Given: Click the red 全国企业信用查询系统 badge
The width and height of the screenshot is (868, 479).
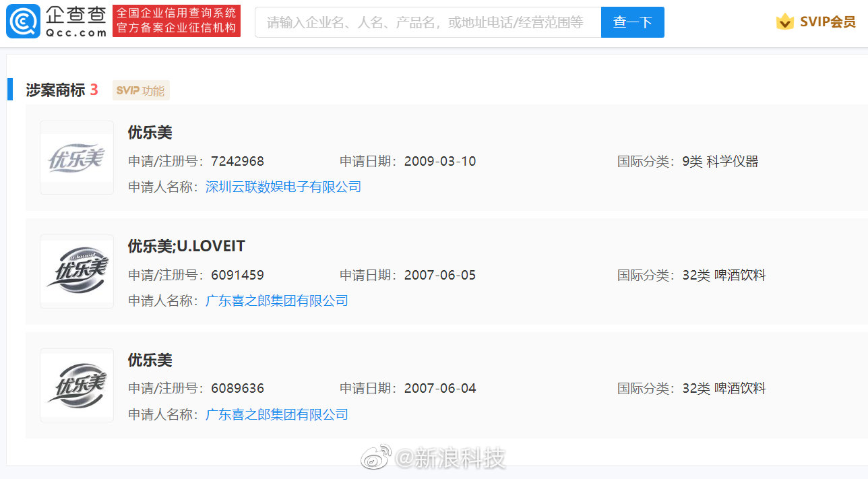Looking at the screenshot, I should point(177,22).
